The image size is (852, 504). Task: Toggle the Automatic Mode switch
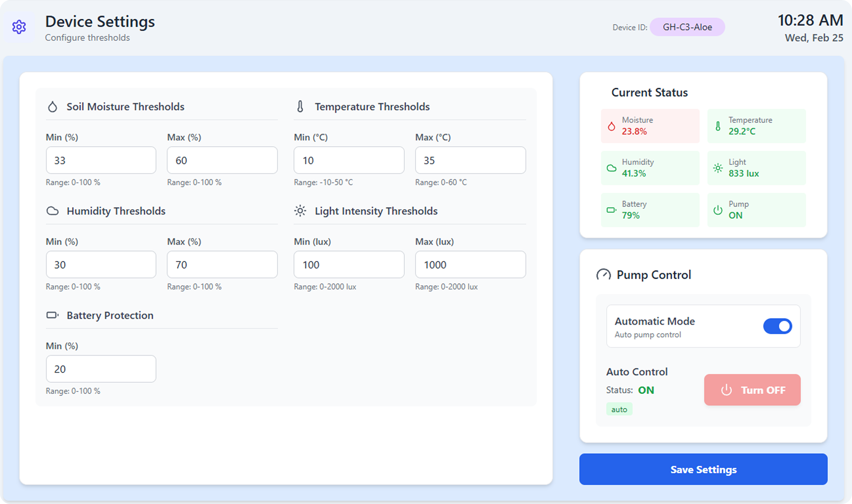tap(777, 326)
